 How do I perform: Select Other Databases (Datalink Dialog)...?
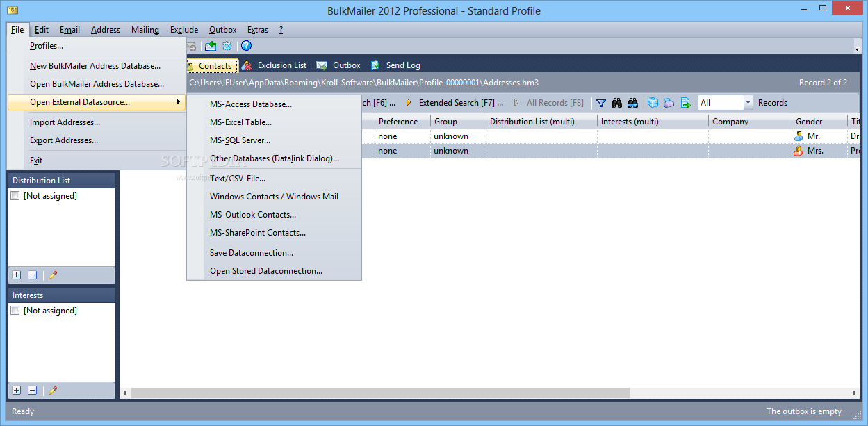point(274,158)
